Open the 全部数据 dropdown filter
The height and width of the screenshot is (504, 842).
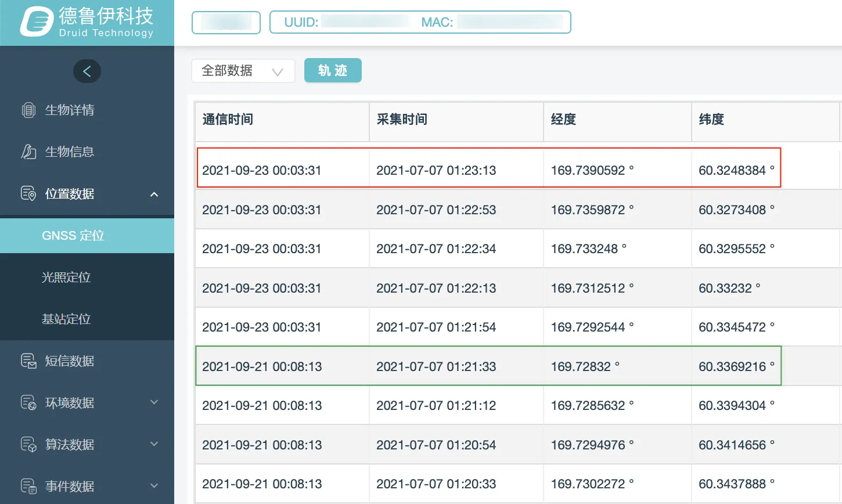[x=243, y=71]
